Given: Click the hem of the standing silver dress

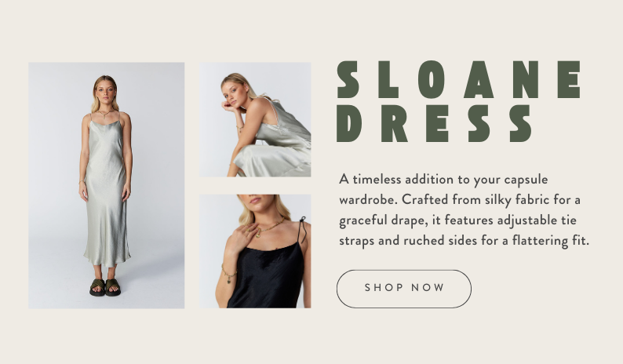Looking at the screenshot, I should click(107, 259).
